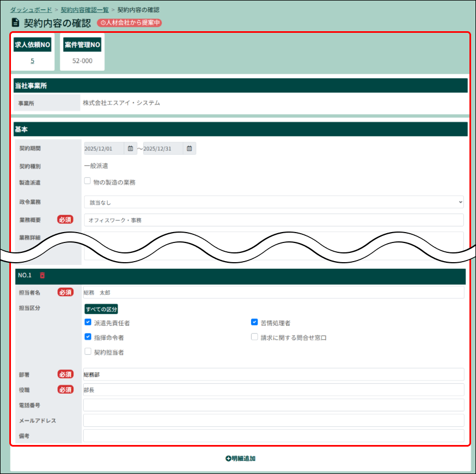The height and width of the screenshot is (474, 476).
Task: Click 役職 field containing 部長
Action: (x=274, y=390)
